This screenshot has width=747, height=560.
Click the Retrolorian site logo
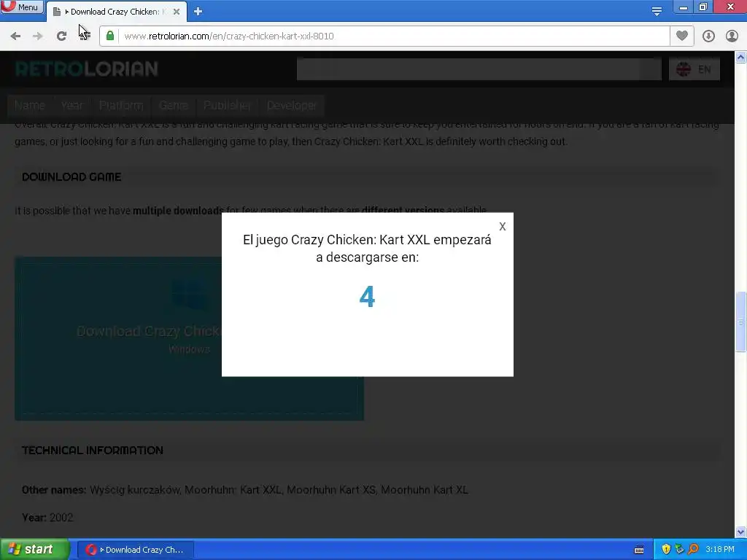[x=87, y=69]
